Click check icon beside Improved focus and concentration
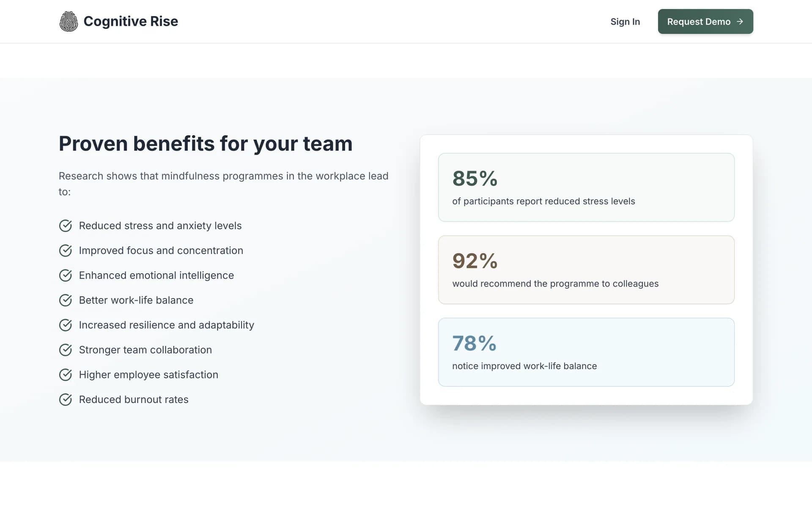This screenshot has height=508, width=812. 65,251
